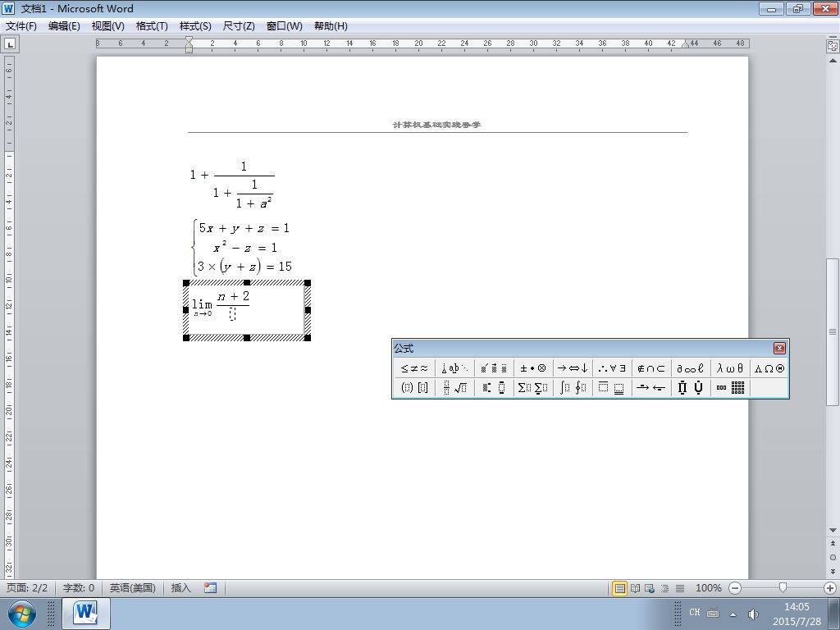The height and width of the screenshot is (630, 840).
Task: Click the empty denominator slot in the limit formula
Action: (232, 314)
